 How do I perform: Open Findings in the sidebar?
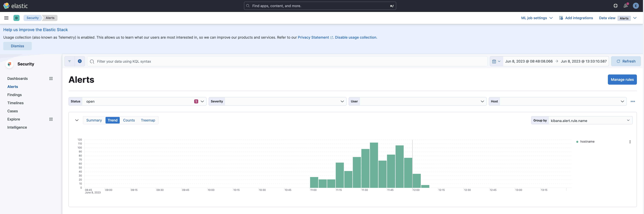[14, 95]
